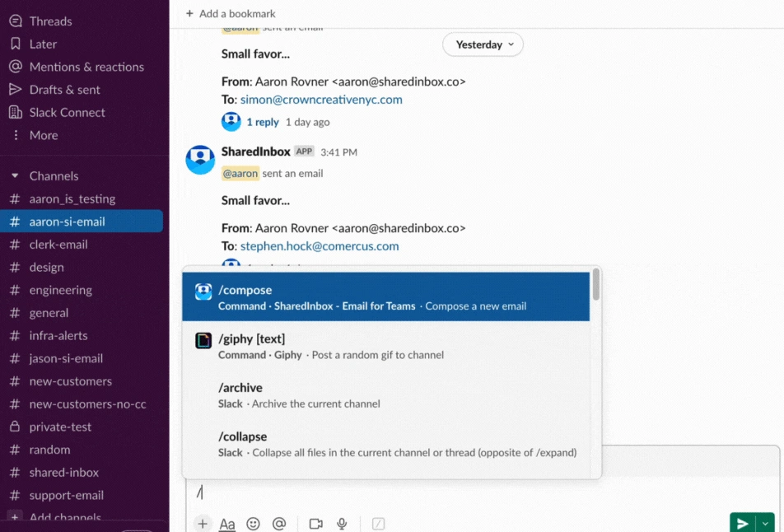Screen dimensions: 784x532
Task: Select the /collapse command
Action: [x=385, y=444]
